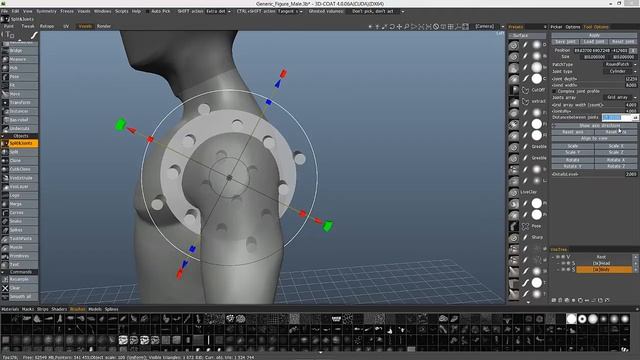
Task: Open the Freeze menu
Action: coord(67,11)
